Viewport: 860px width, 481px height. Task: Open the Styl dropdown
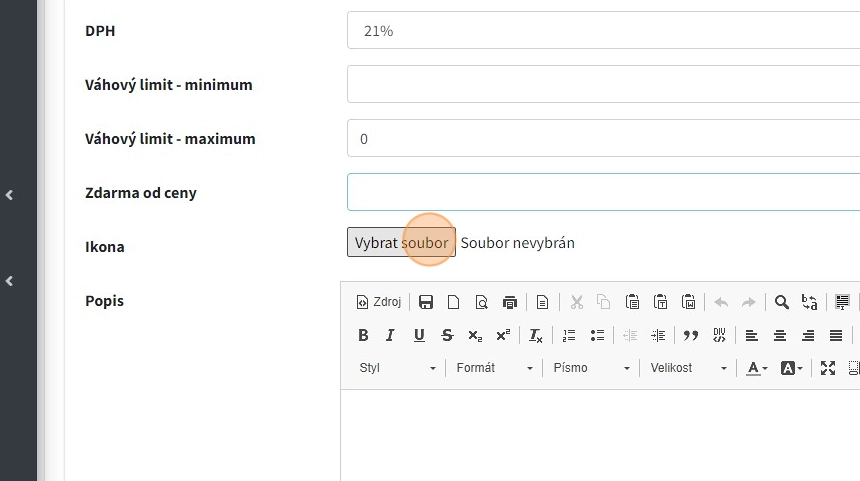(x=397, y=368)
